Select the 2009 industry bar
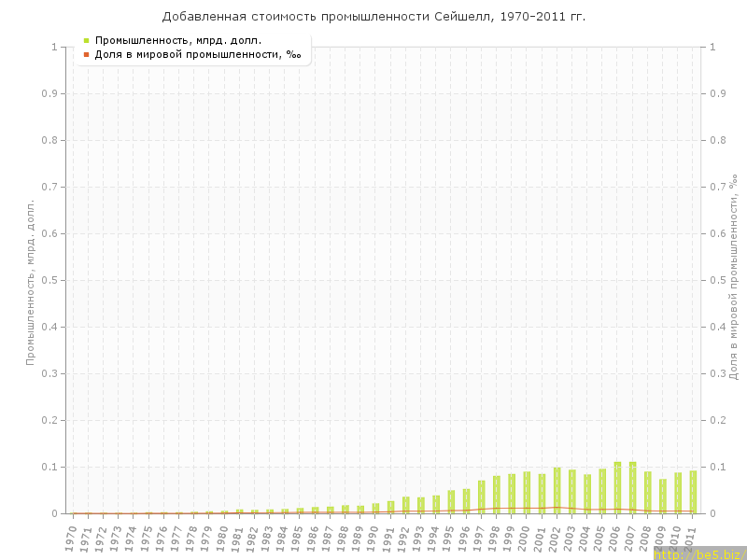747x560 pixels. tap(662, 497)
